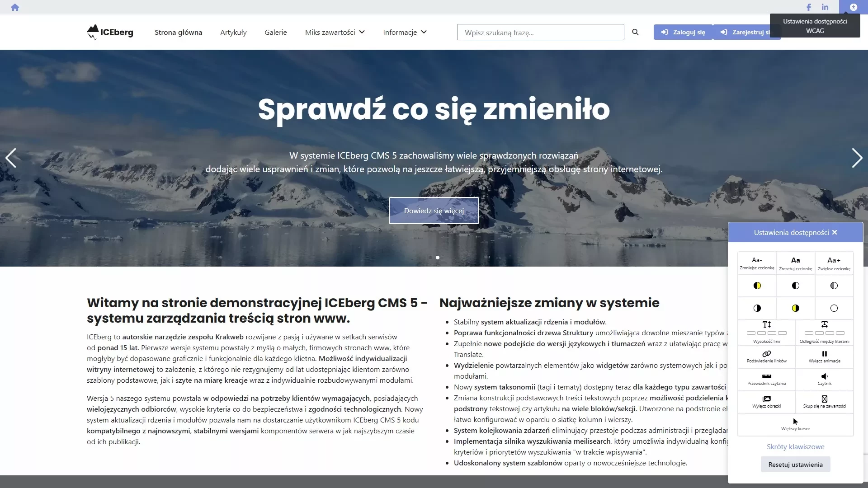
Task: Click the Odległość między literami tile
Action: coord(825,333)
